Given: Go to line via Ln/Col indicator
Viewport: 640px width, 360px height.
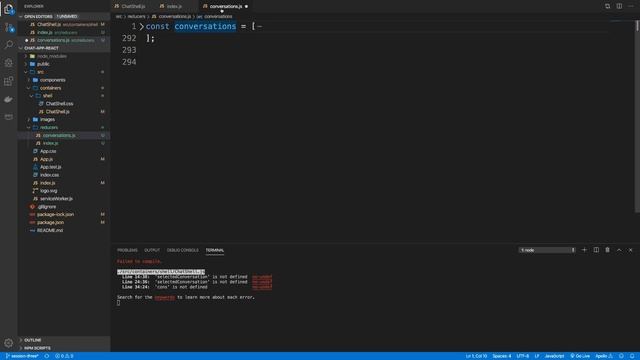Looking at the screenshot, I should tap(476, 356).
